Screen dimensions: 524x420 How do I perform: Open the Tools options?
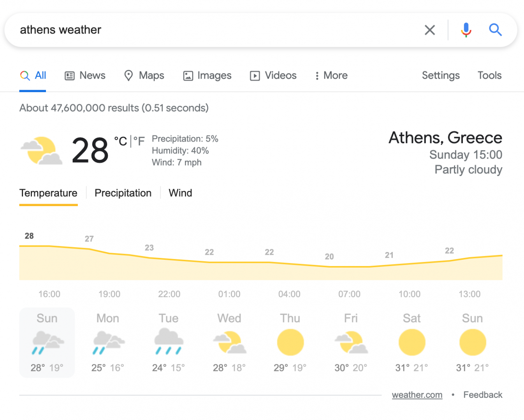tap(489, 75)
